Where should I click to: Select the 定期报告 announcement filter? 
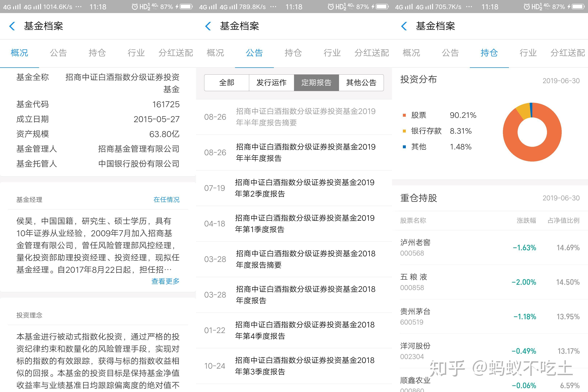point(317,83)
